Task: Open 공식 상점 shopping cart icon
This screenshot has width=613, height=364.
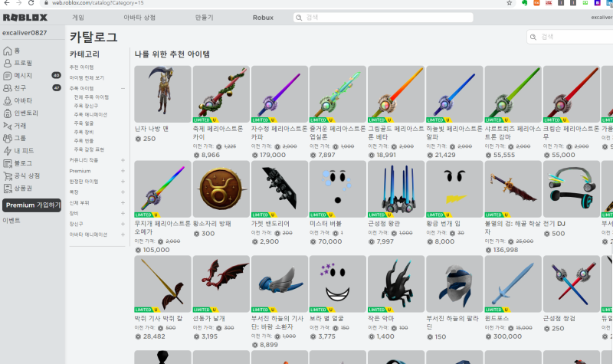Action: (8, 176)
